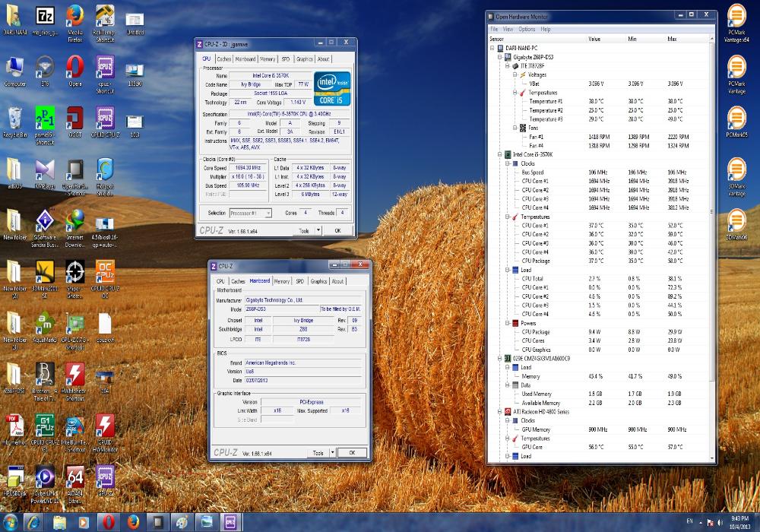Screen dimensions: 760x532
Task: Open the Recycle Bin
Action: [x=15, y=122]
